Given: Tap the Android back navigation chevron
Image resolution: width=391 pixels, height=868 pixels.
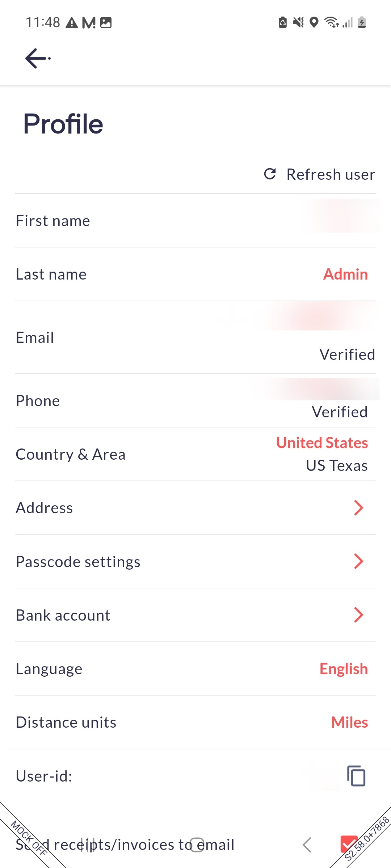Looking at the screenshot, I should tap(307, 845).
